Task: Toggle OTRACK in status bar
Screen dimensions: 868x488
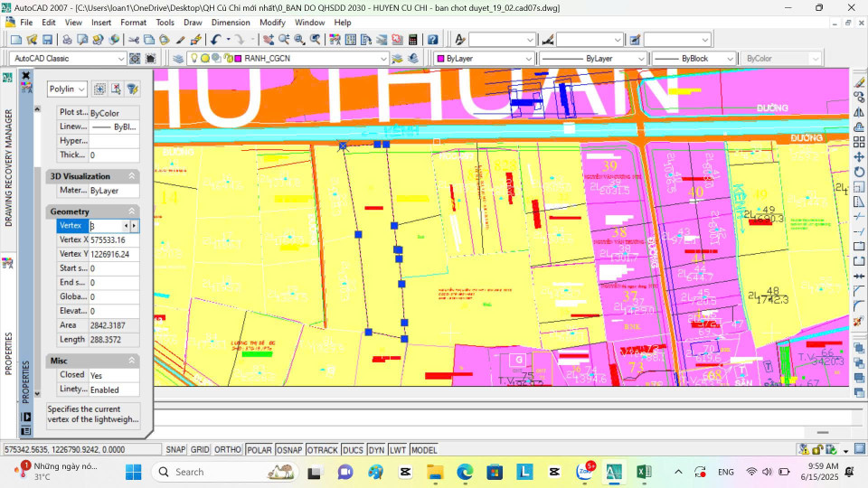Action: [322, 450]
